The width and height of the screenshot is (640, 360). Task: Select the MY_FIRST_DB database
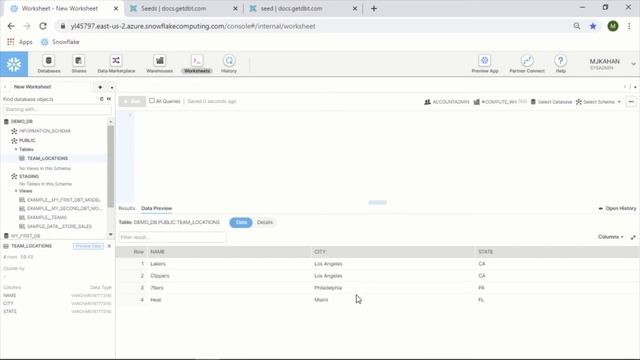pos(25,236)
